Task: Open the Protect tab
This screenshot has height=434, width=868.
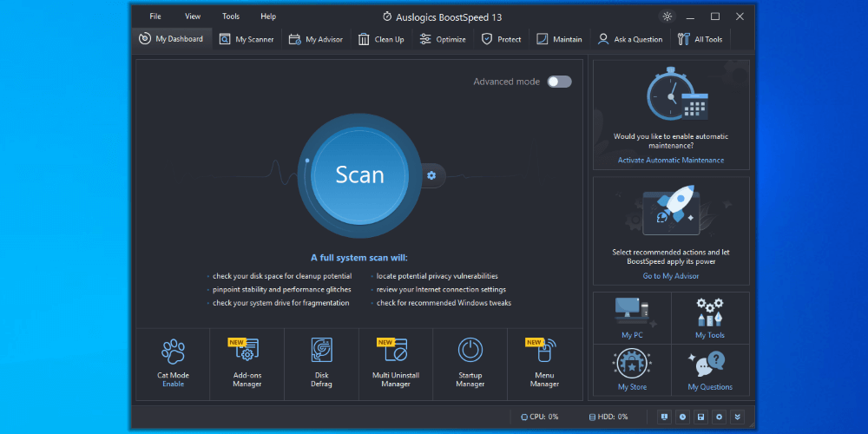Action: pyautogui.click(x=502, y=39)
